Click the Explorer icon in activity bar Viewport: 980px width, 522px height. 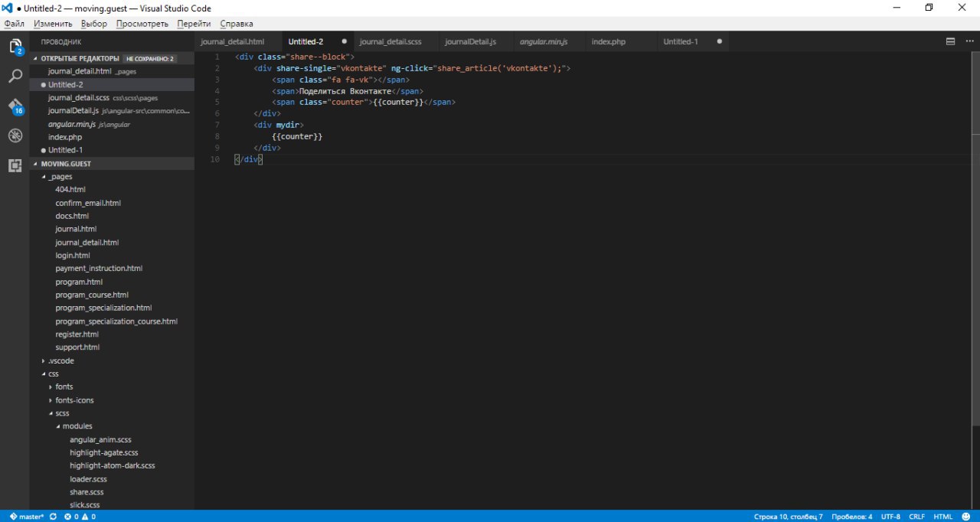15,47
